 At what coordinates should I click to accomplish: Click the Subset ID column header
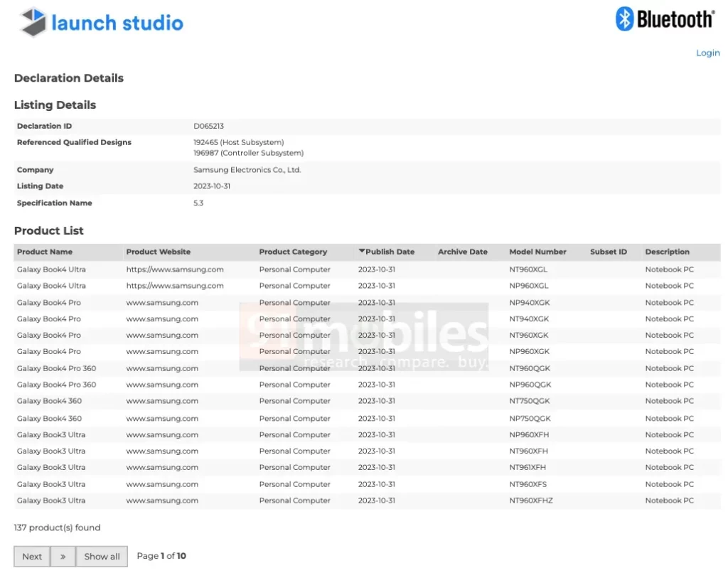point(608,252)
